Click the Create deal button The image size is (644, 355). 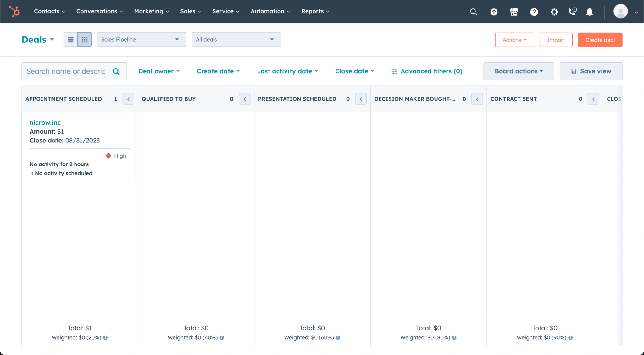(599, 40)
